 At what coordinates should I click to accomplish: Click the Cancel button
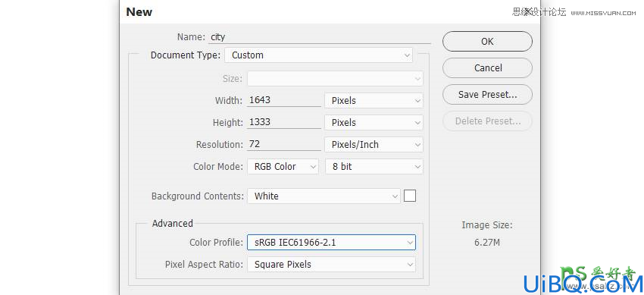tap(487, 67)
